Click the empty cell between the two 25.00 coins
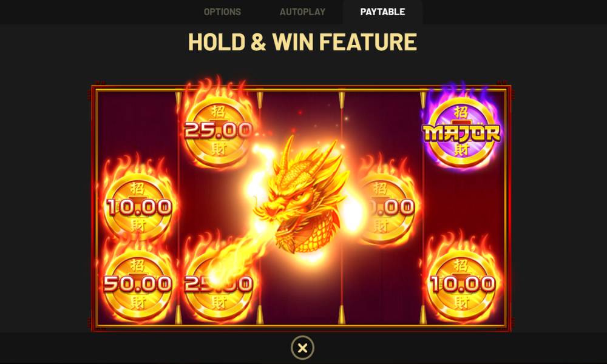This screenshot has height=364, width=607. 218,208
